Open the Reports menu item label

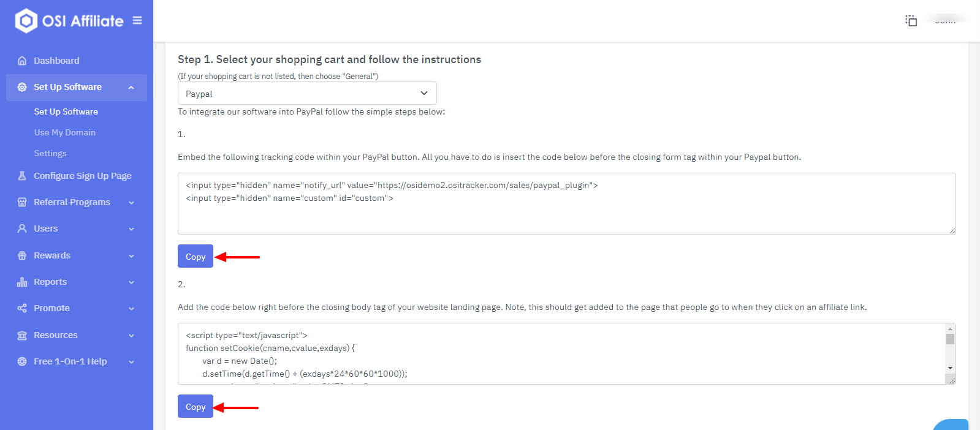pyautogui.click(x=50, y=282)
